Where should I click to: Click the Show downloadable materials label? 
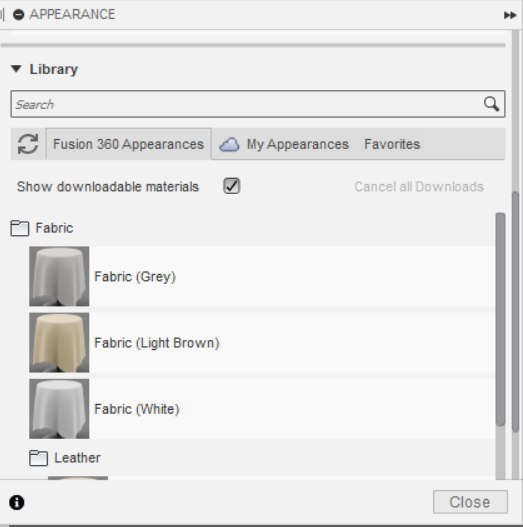[108, 187]
